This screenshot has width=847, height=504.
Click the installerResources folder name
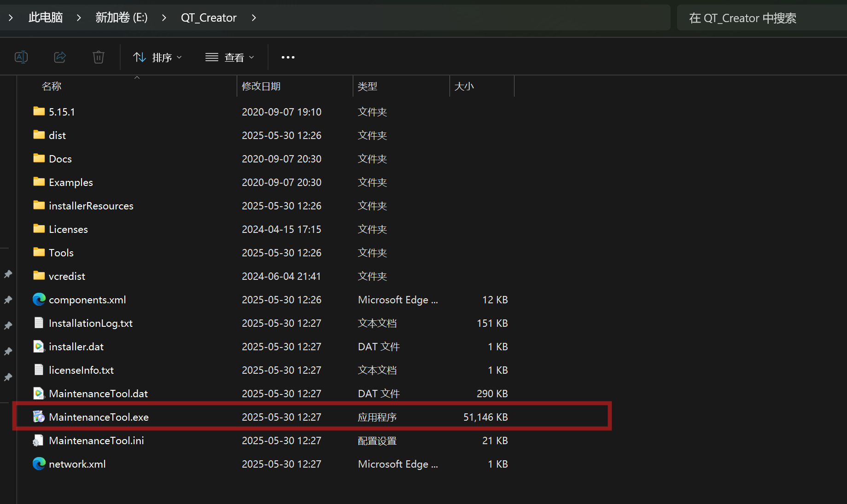91,206
